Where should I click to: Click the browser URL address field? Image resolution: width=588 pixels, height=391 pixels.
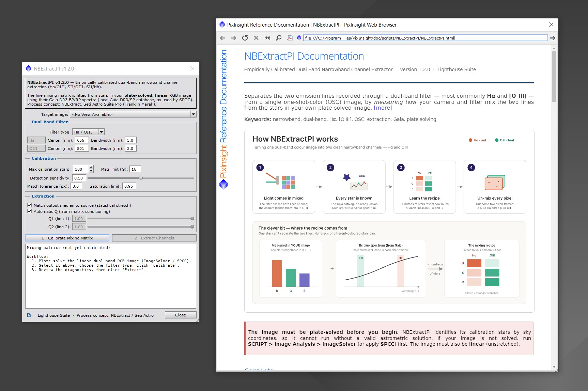pyautogui.click(x=425, y=38)
